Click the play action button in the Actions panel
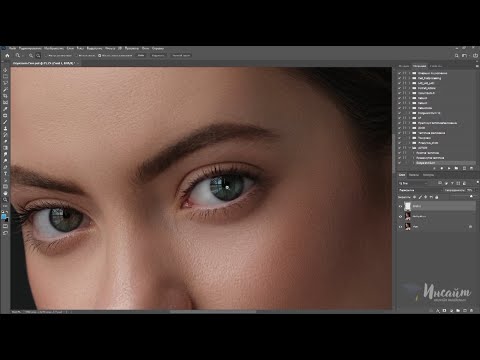The image size is (480, 360). [449, 168]
